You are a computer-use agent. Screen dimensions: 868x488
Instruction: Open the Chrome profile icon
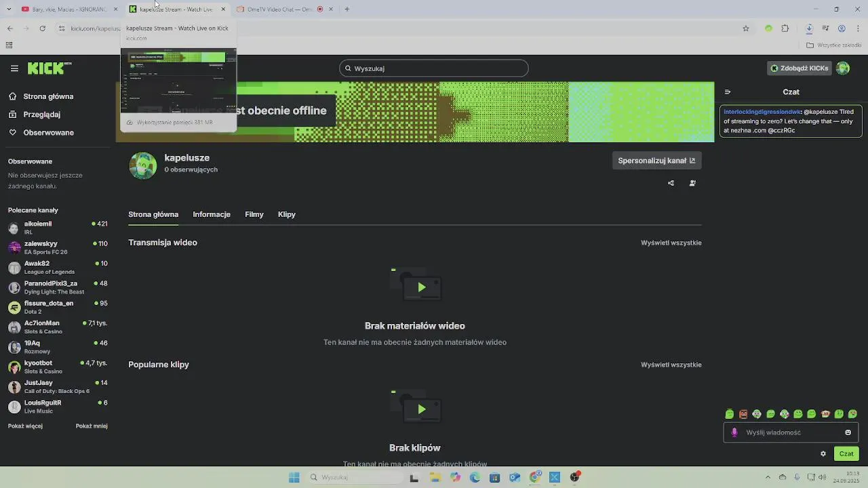pos(842,28)
